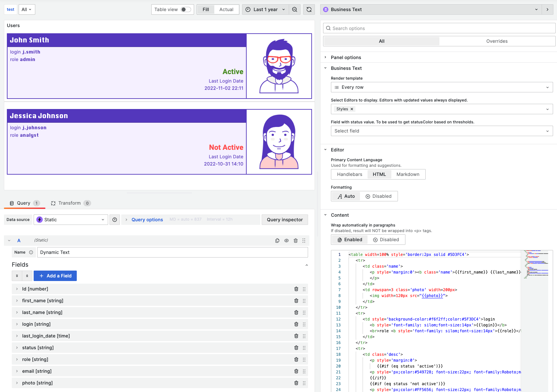Enable wrap automatically in paragraphs
The height and width of the screenshot is (392, 557).
tap(350, 240)
